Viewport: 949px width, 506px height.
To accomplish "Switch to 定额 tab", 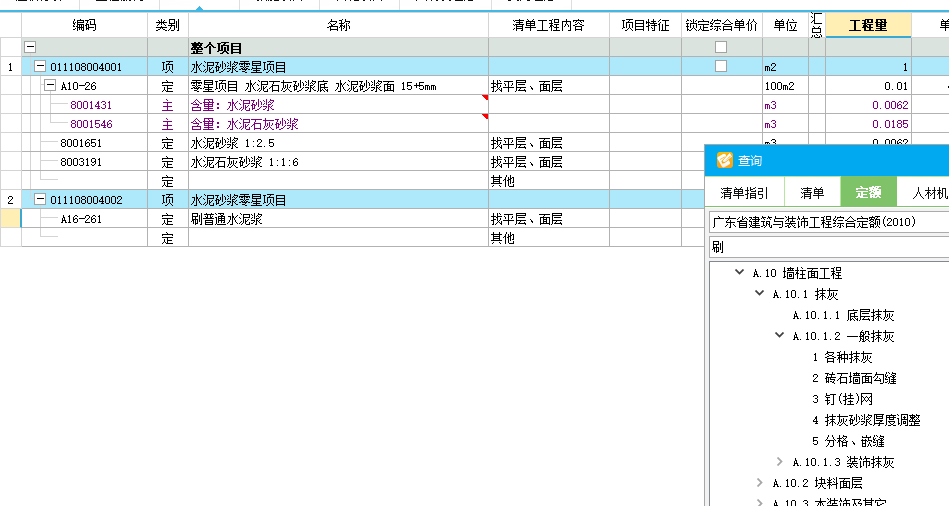I will [868, 192].
